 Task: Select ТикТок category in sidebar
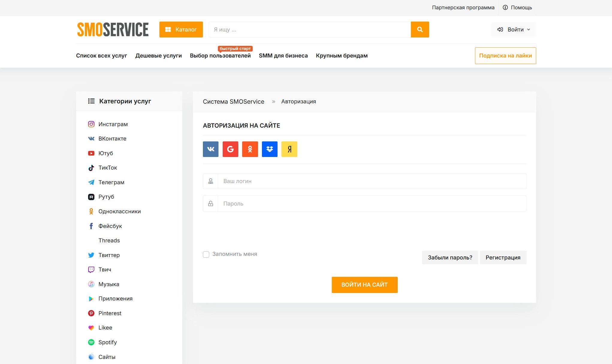pos(108,167)
